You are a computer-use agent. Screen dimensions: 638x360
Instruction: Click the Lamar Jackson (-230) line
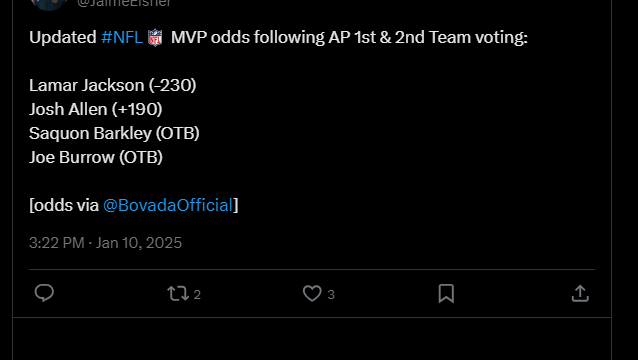113,85
